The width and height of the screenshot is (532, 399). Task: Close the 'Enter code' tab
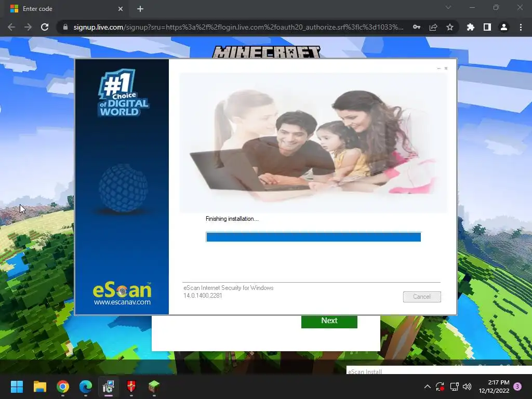(x=121, y=9)
